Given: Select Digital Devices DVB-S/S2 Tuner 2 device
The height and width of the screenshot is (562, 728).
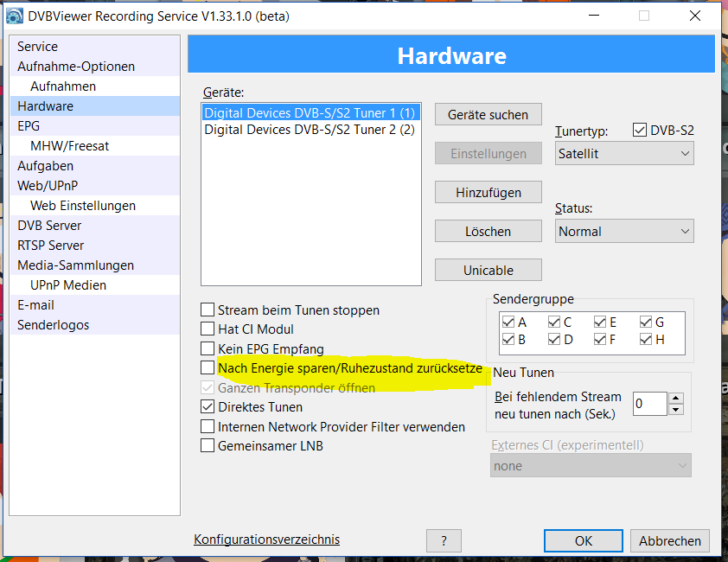Looking at the screenshot, I should pos(310,130).
